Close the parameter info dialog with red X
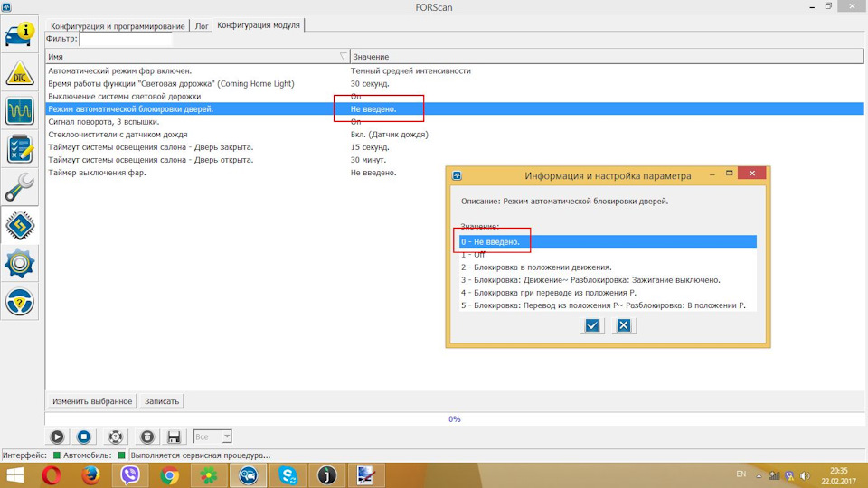The width and height of the screenshot is (868, 488). [751, 174]
